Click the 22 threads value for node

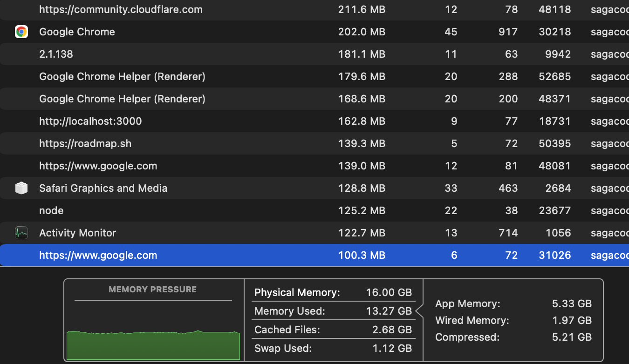451,210
